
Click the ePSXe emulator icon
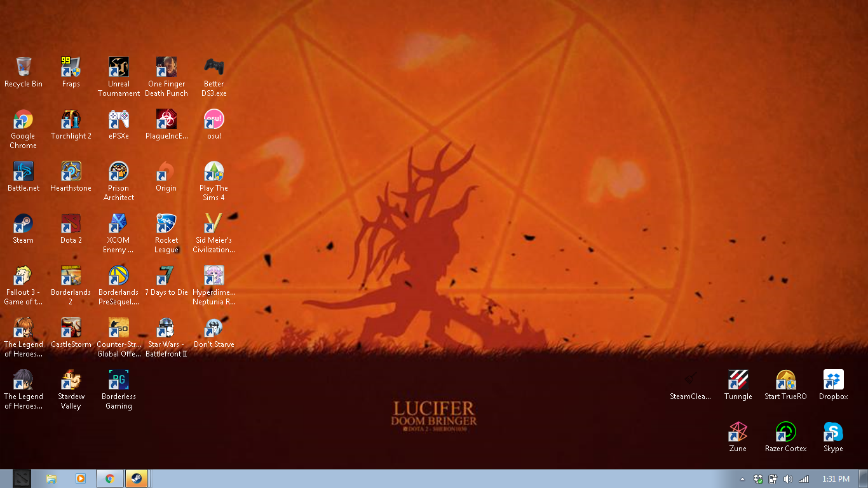pyautogui.click(x=118, y=119)
